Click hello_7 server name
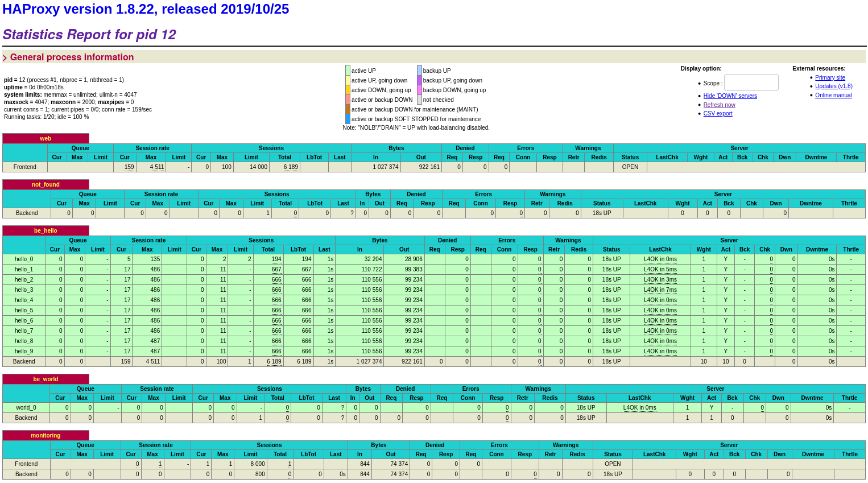 pos(24,331)
